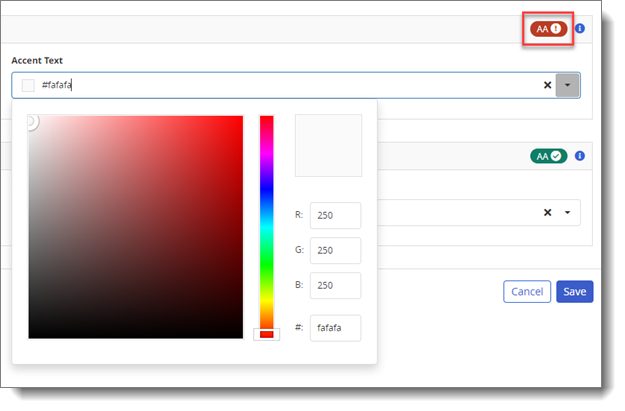625x411 pixels.
Task: Click the red AA contrast warning badge
Action: [x=549, y=29]
